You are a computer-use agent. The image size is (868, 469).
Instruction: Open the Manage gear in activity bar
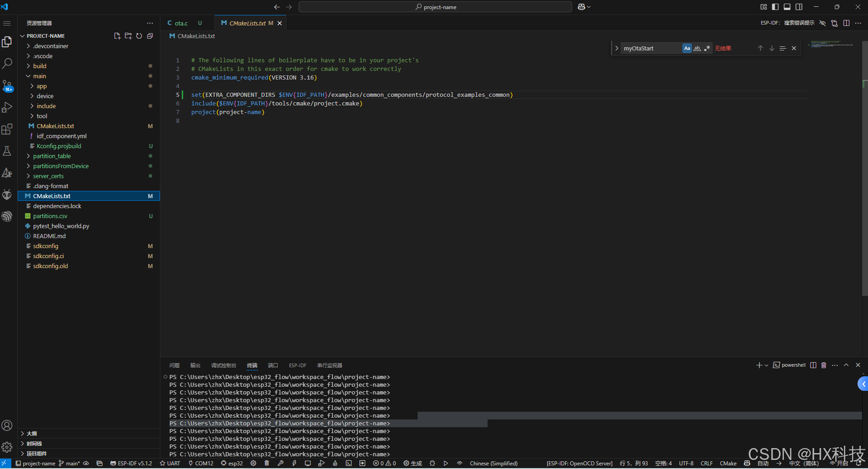pyautogui.click(x=7, y=447)
